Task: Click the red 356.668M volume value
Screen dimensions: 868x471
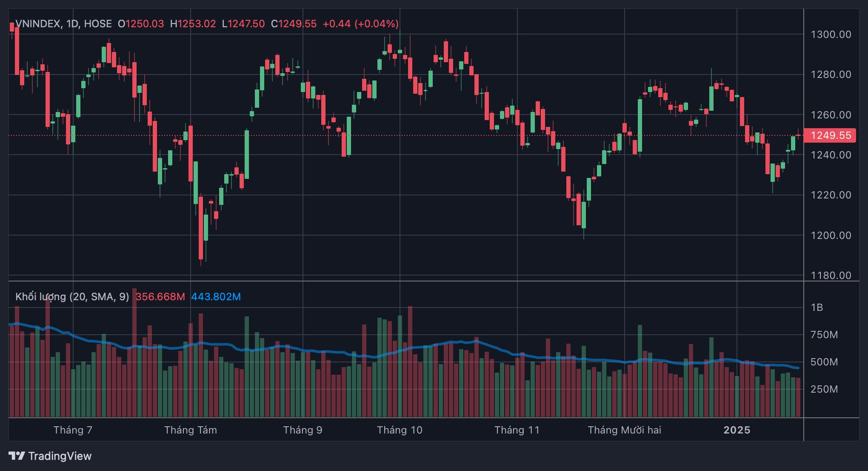Action: pyautogui.click(x=160, y=297)
